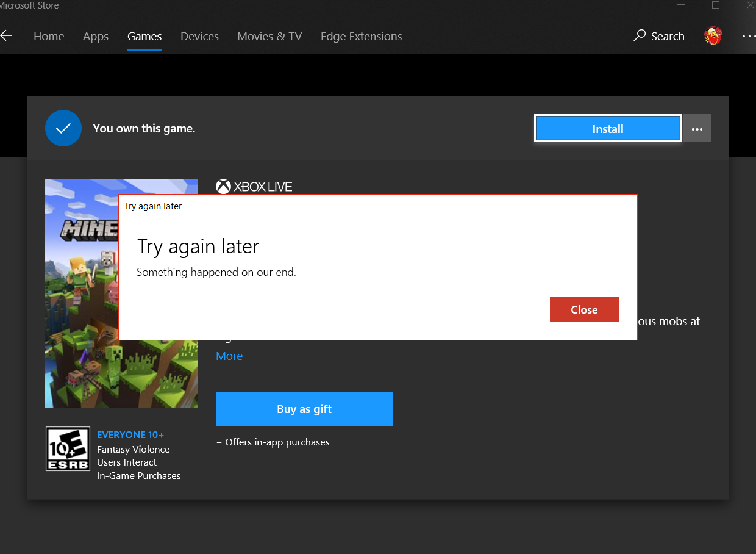Image resolution: width=756 pixels, height=554 pixels.
Task: Click the Minecraft cover art thumbnail
Action: click(121, 293)
